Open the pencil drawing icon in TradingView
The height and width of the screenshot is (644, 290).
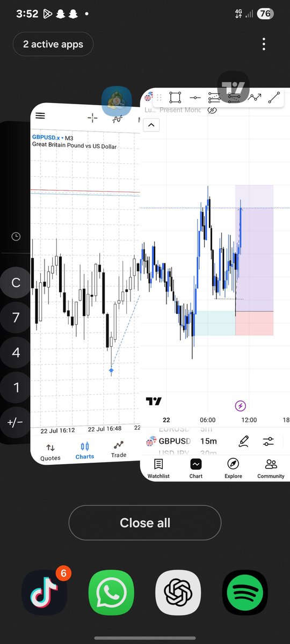(x=244, y=441)
